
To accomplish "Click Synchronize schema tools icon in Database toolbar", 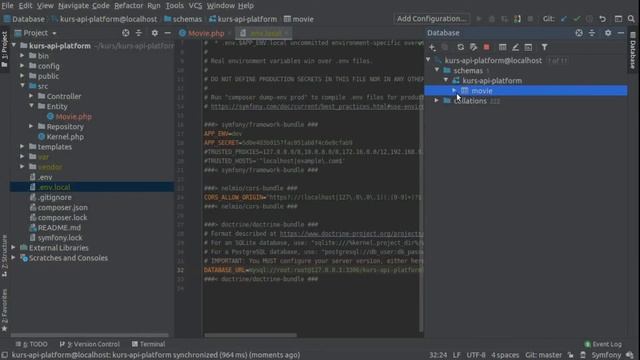I will [473, 47].
